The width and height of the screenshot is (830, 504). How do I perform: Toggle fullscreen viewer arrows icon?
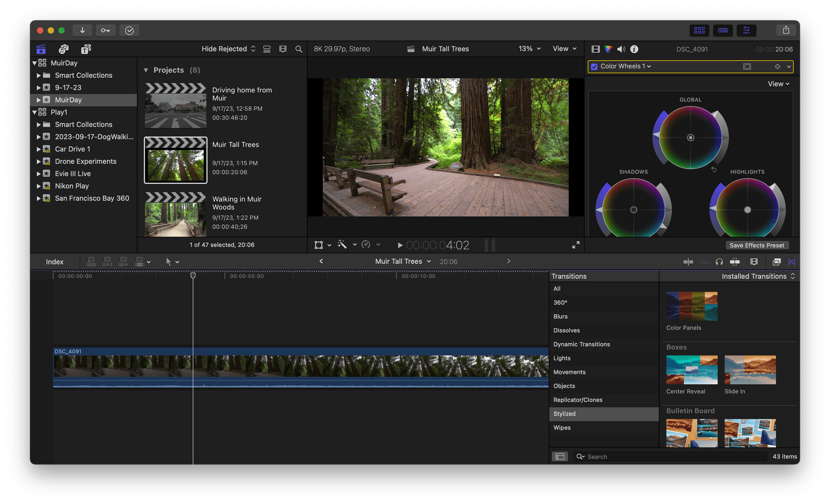coord(576,245)
